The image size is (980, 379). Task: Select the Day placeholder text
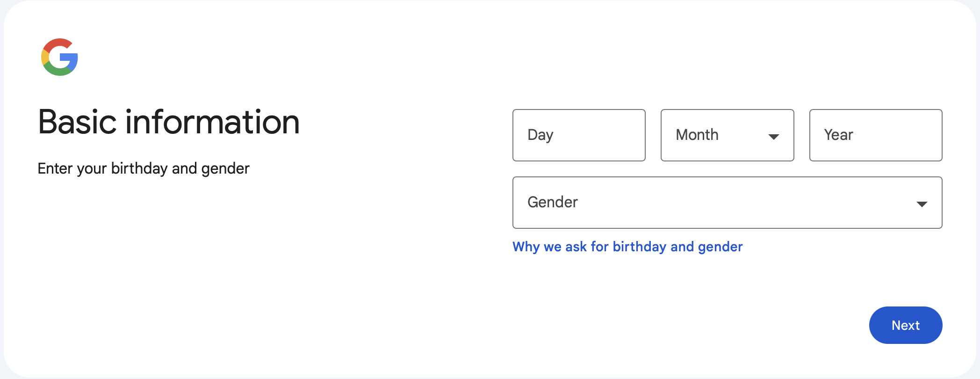pyautogui.click(x=540, y=135)
